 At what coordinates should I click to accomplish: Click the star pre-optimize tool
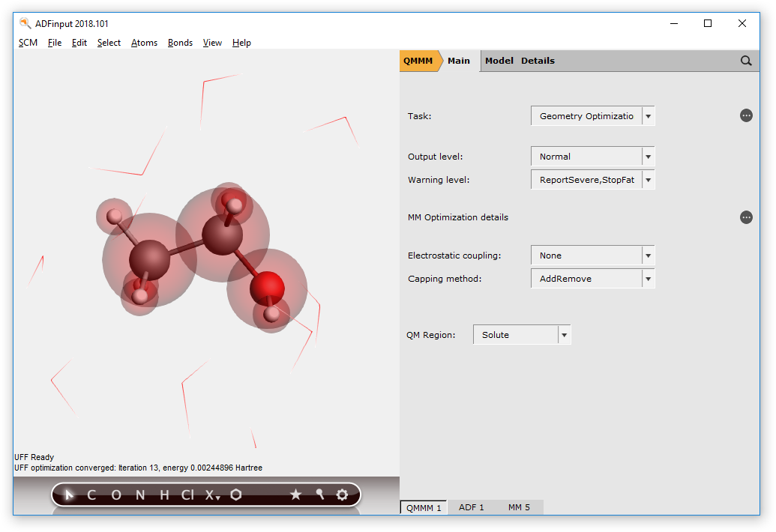(296, 495)
